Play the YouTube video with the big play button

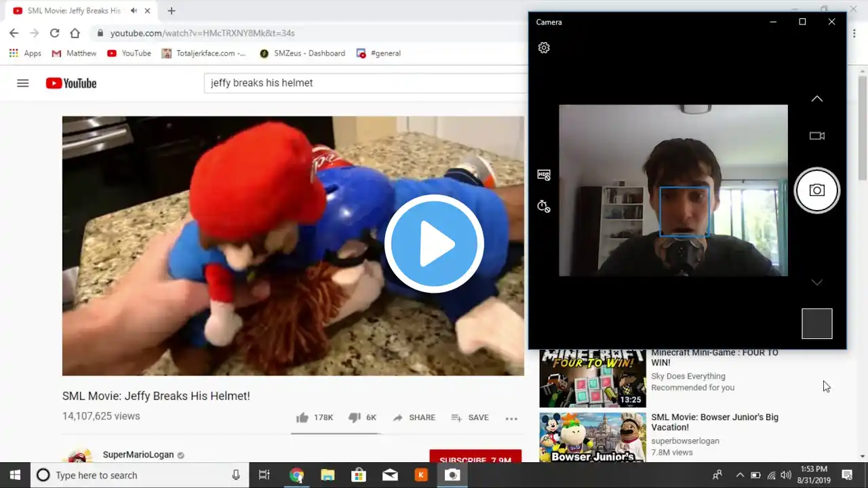(x=434, y=244)
